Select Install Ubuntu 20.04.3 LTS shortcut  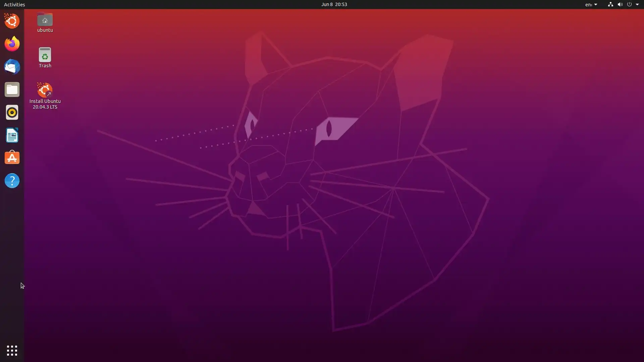45,91
